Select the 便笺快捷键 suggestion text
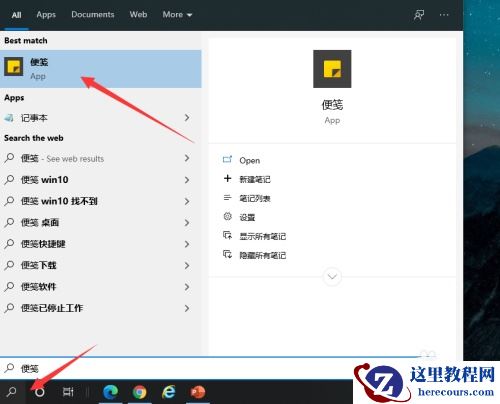 point(43,244)
